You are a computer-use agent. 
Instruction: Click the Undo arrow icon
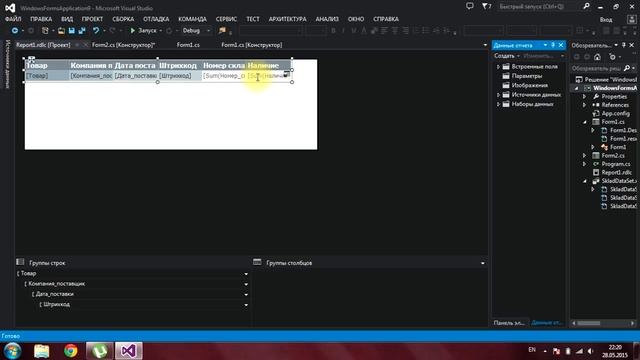[x=96, y=31]
